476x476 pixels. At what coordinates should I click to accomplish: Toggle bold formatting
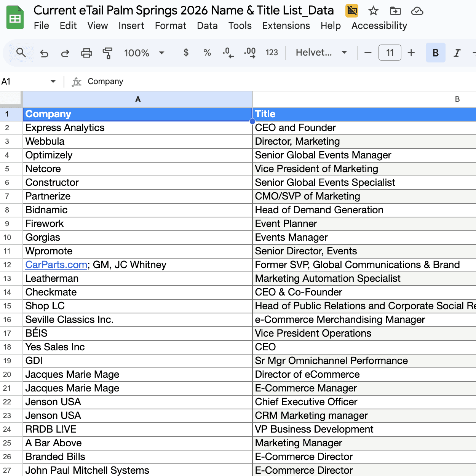436,53
